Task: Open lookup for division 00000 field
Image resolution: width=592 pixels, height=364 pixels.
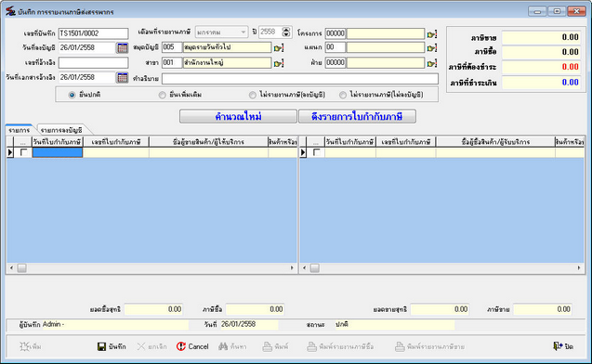Action: click(x=432, y=63)
